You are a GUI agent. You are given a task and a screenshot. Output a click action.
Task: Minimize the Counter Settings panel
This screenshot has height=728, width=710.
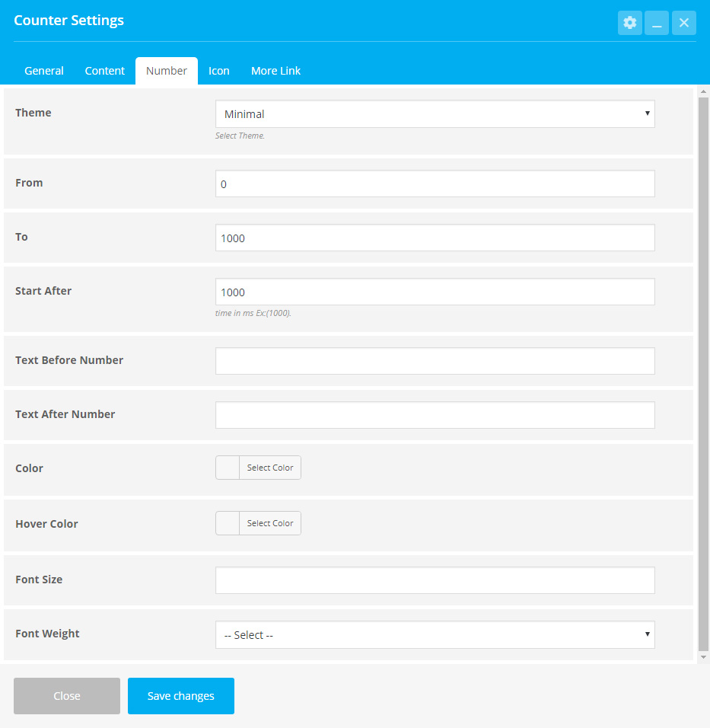click(x=657, y=23)
